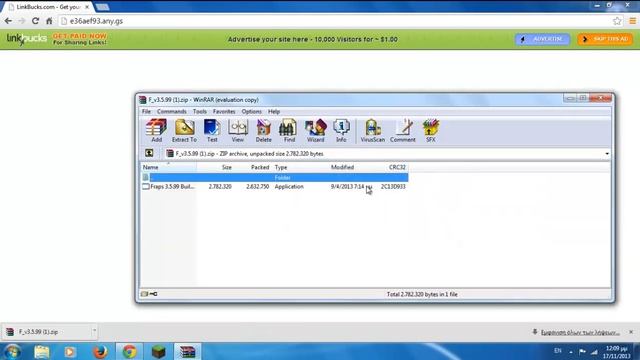Bookmark page with star icon
Viewport: 640px width, 360px height.
coord(617,21)
